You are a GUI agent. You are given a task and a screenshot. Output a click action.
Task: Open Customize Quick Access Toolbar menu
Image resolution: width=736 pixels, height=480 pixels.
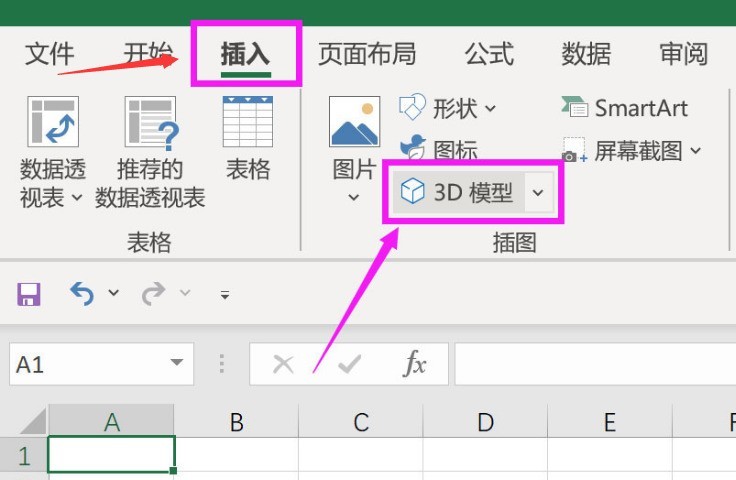pyautogui.click(x=225, y=295)
